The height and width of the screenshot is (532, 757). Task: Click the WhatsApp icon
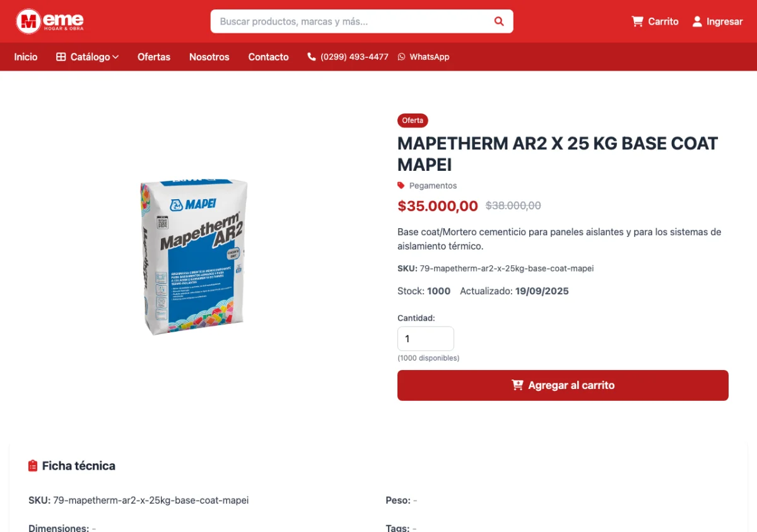[x=402, y=57]
